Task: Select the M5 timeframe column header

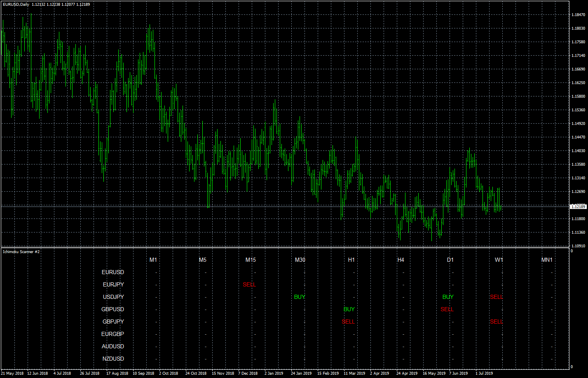Action: click(203, 260)
